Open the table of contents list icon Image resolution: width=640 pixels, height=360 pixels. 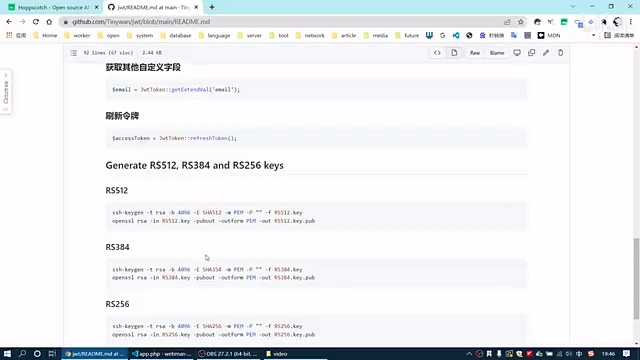73,53
